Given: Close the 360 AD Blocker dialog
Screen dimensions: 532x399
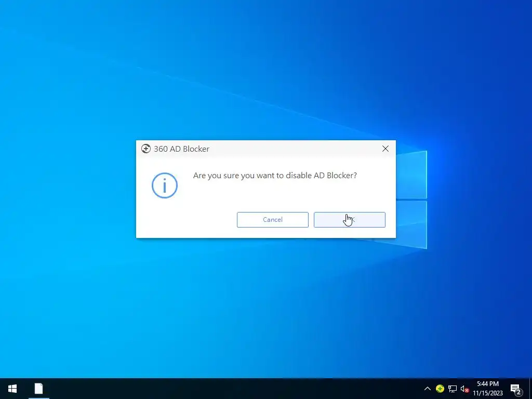Looking at the screenshot, I should 385,149.
